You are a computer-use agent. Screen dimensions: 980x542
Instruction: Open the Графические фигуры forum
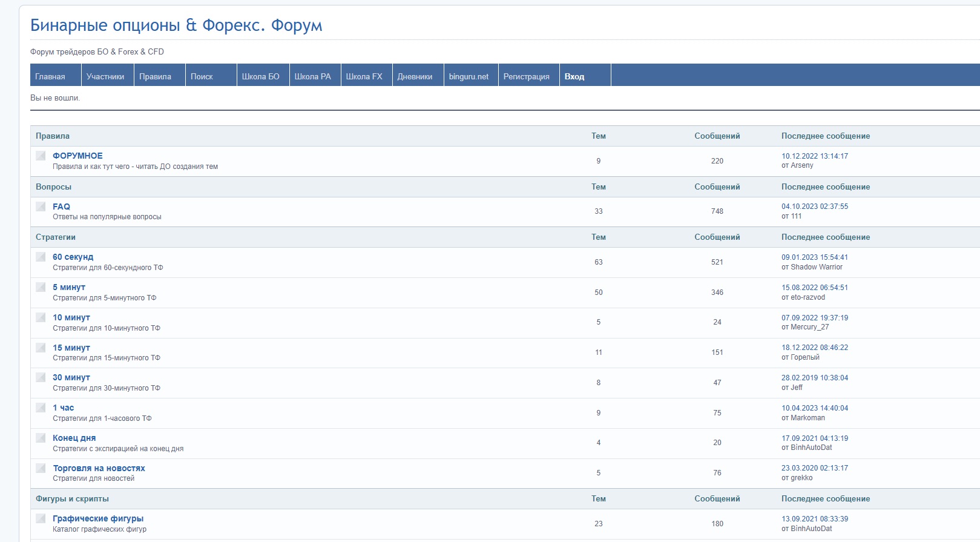click(x=98, y=518)
